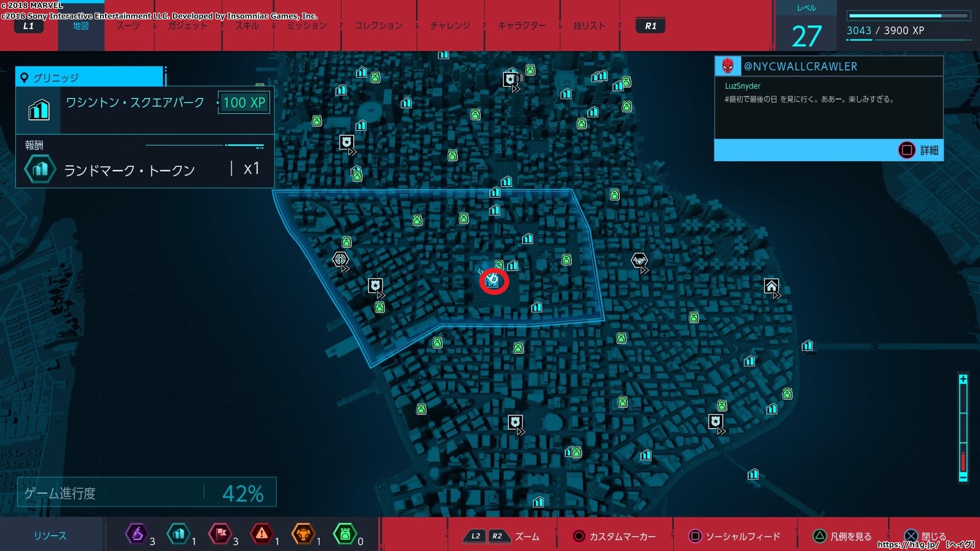Open the スーツ (Suits) tab
Screen dimensions: 980x551
[x=128, y=26]
